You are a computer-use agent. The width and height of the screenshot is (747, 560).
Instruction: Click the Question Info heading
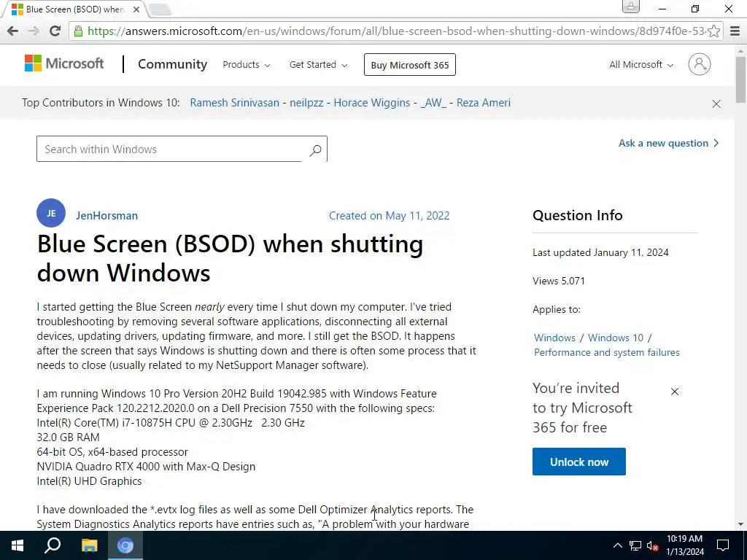(578, 215)
